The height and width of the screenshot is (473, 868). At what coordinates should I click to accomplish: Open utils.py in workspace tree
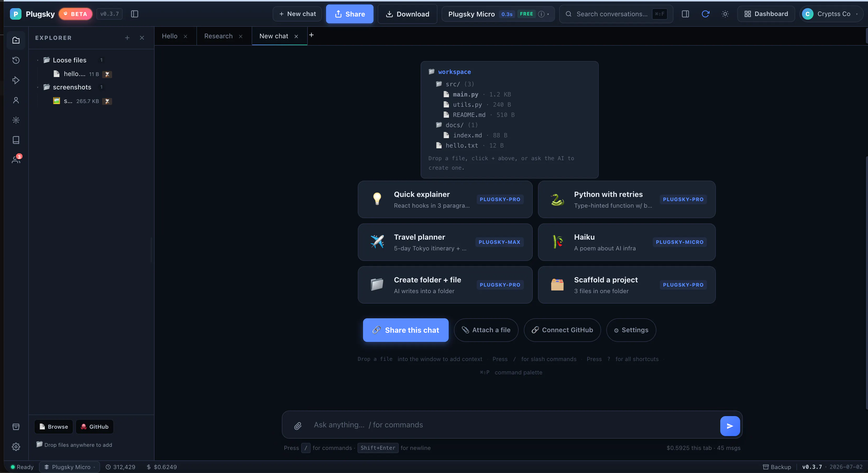(477, 105)
